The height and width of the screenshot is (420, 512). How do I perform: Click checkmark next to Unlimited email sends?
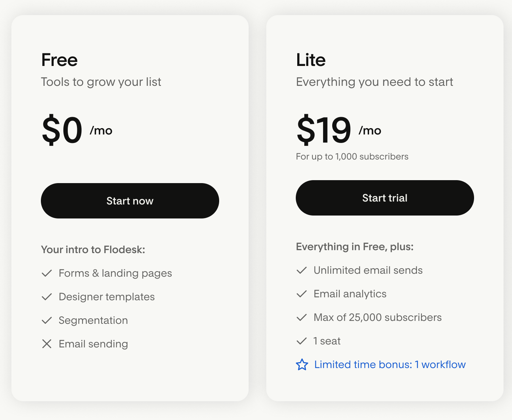pos(302,270)
